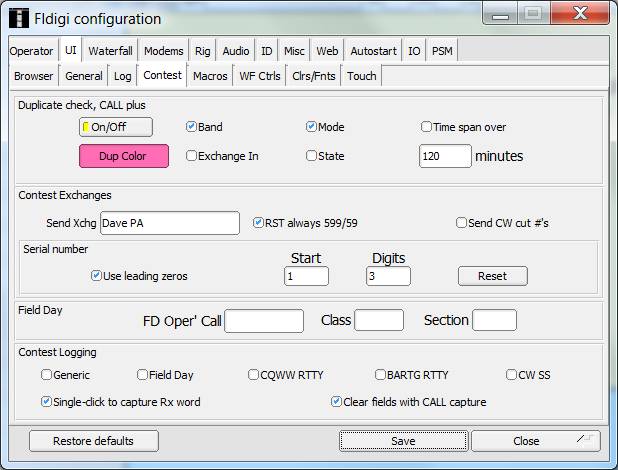Click the Field Day Section field
Viewport: 618px width, 470px height.
point(495,320)
